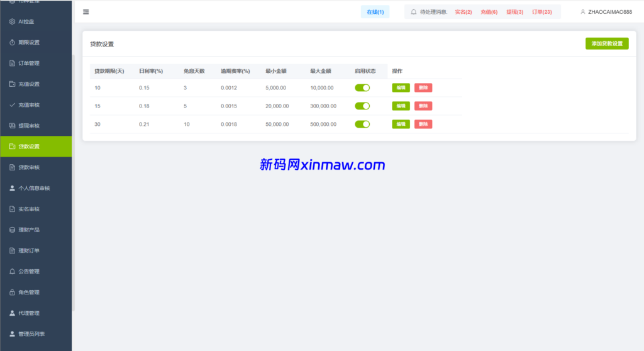Open pending 充值(6) notifications link
Viewport: 644px width, 351px height.
[489, 12]
